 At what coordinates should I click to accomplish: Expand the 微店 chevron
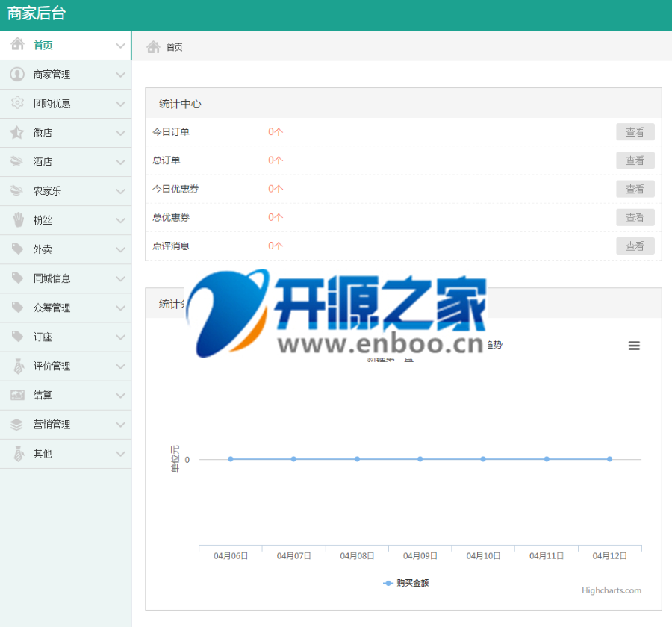[120, 133]
